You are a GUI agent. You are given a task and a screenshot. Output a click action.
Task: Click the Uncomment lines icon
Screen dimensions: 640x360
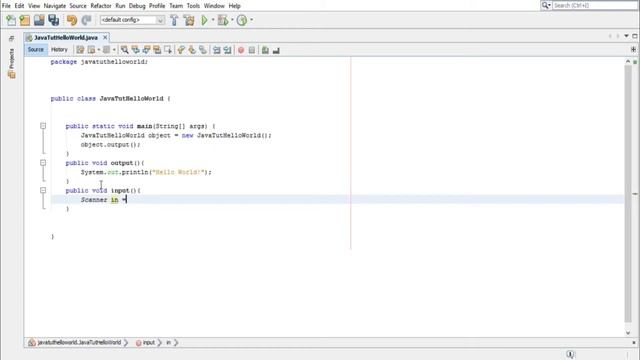tap(276, 50)
